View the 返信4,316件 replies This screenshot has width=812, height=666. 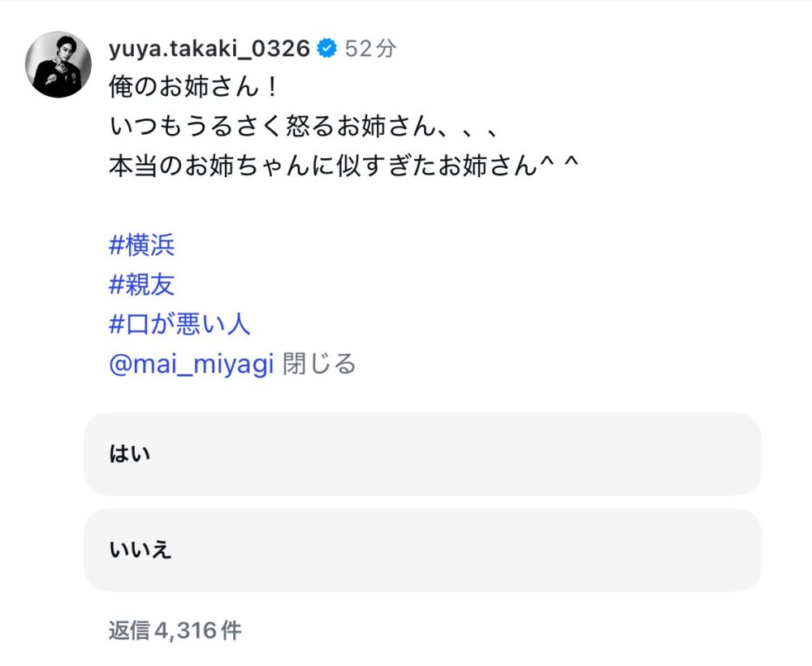pos(175,630)
